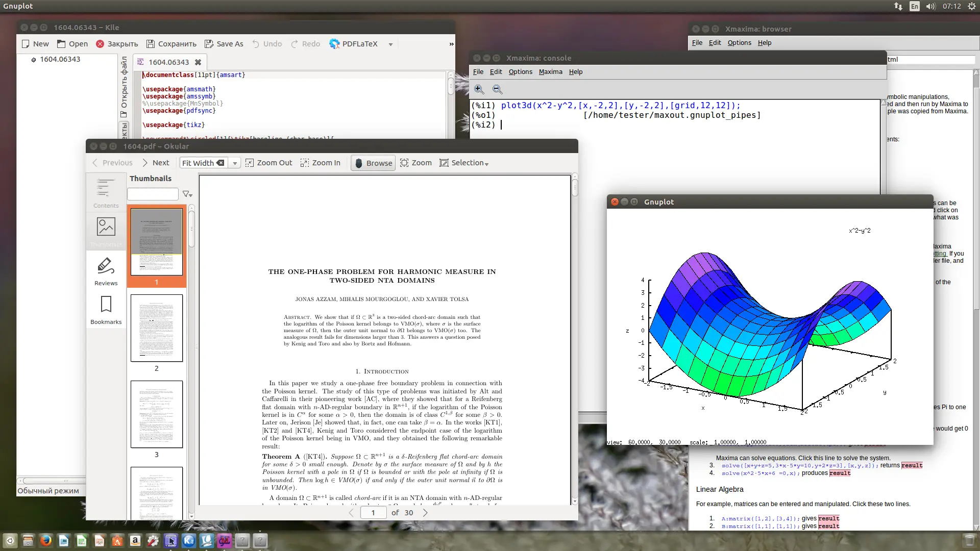Open the Bookmarks panel in Okular sidebar

(x=106, y=310)
